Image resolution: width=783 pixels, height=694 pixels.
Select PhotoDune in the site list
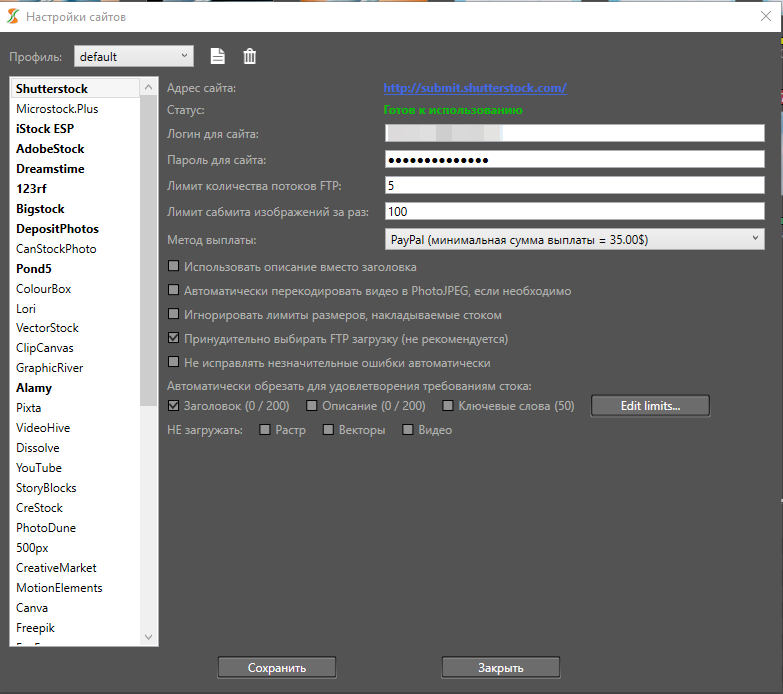coord(75,528)
